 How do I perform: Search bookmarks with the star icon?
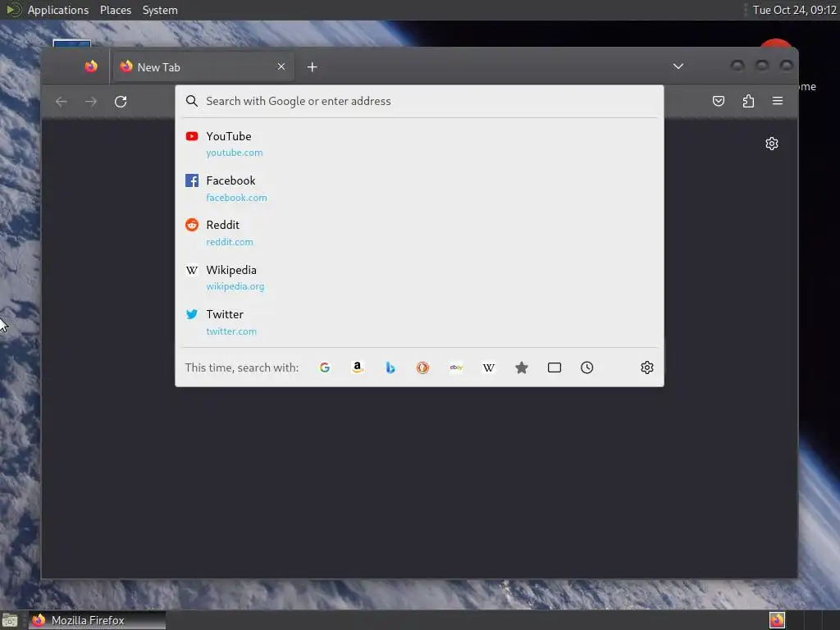coord(521,367)
